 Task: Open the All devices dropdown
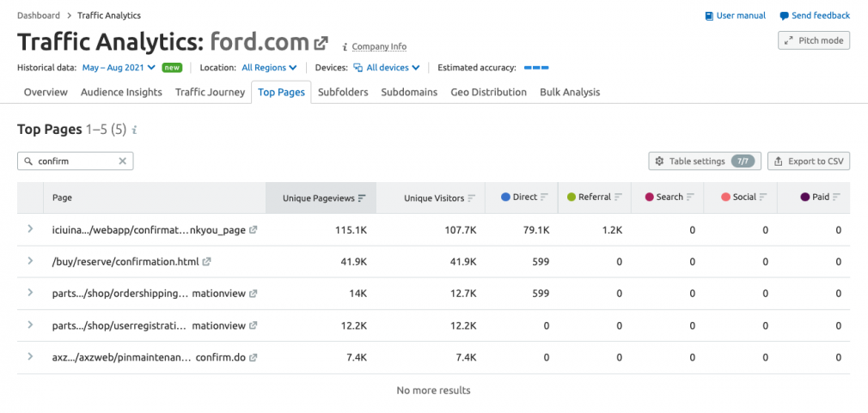(x=387, y=68)
